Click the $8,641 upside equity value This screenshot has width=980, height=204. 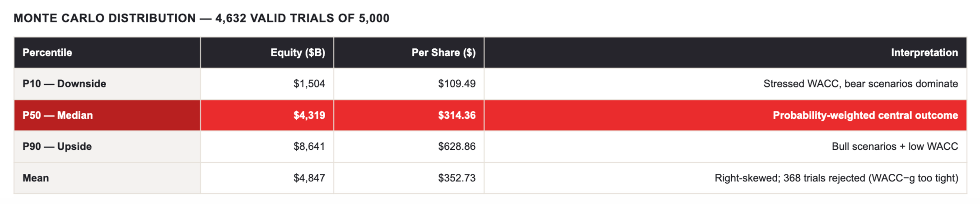pos(309,147)
